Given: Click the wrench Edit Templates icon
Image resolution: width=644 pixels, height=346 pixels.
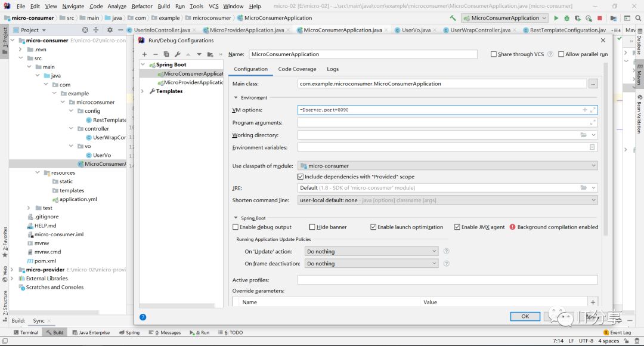Looking at the screenshot, I should (x=178, y=54).
